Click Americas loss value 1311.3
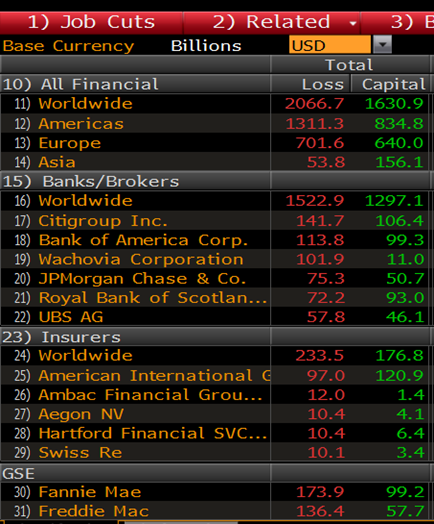The height and width of the screenshot is (524, 434). coord(314,124)
